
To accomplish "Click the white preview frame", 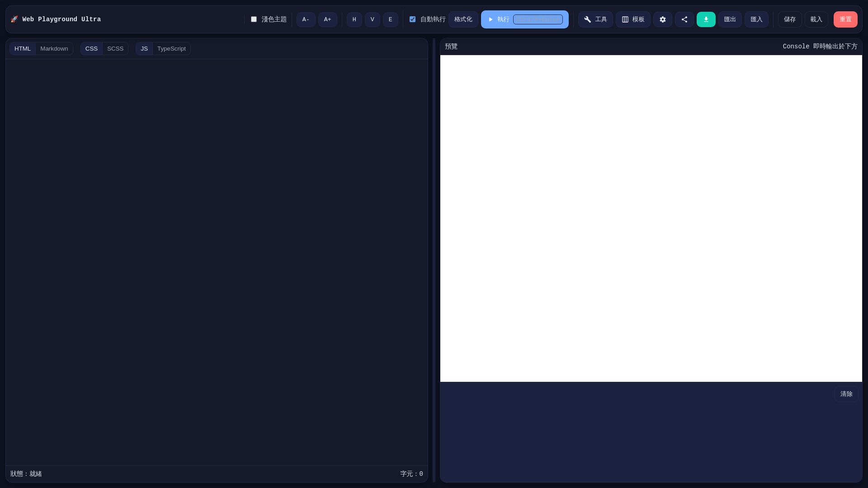I will click(651, 219).
